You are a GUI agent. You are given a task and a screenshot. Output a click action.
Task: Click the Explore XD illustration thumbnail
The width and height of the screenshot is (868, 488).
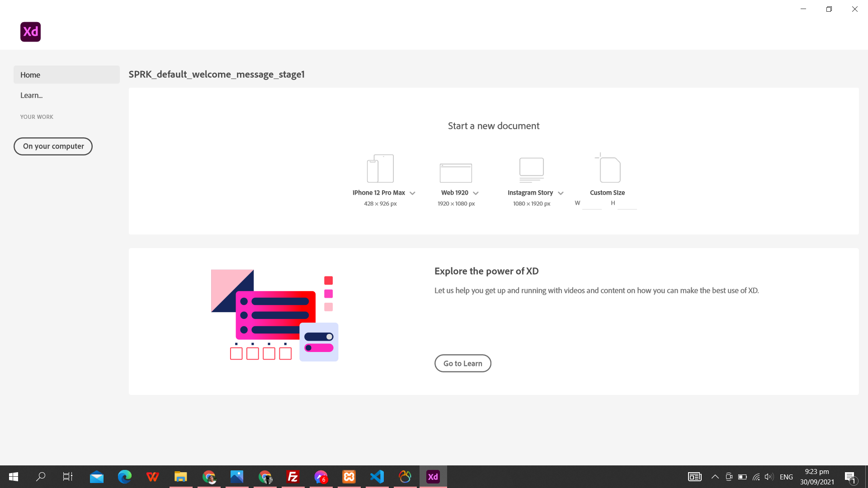[x=275, y=315]
